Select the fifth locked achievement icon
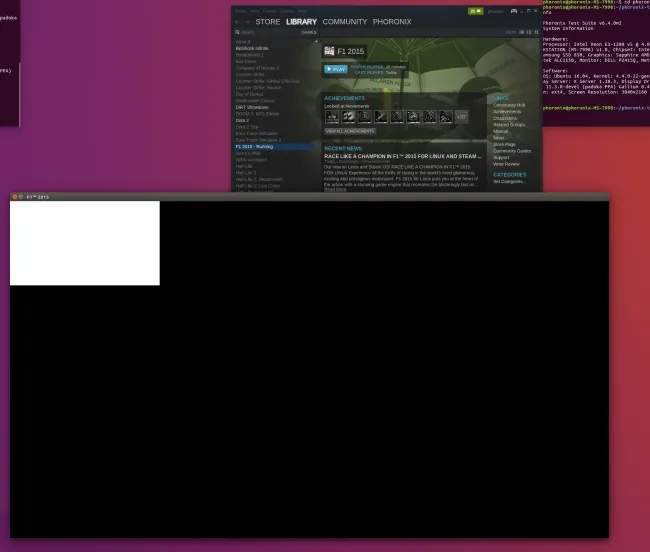This screenshot has width=650, height=552. (x=397, y=117)
